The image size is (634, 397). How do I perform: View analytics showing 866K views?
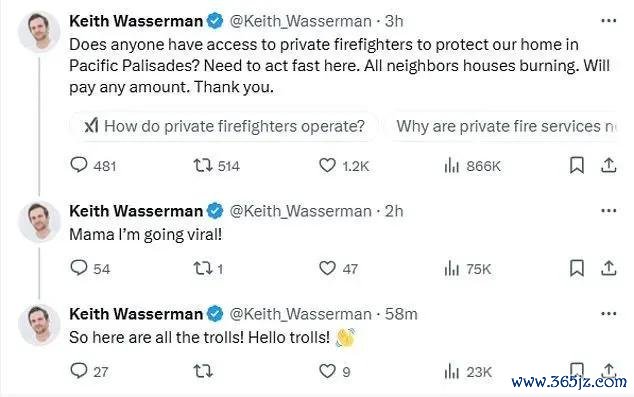(472, 166)
